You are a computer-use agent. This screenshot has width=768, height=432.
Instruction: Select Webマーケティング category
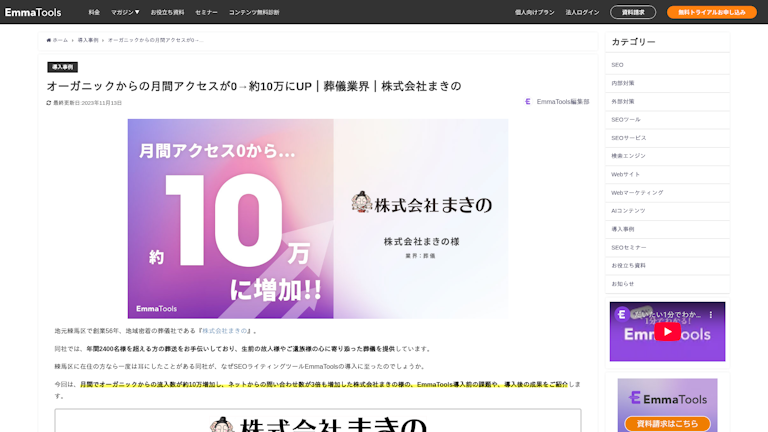click(667, 193)
